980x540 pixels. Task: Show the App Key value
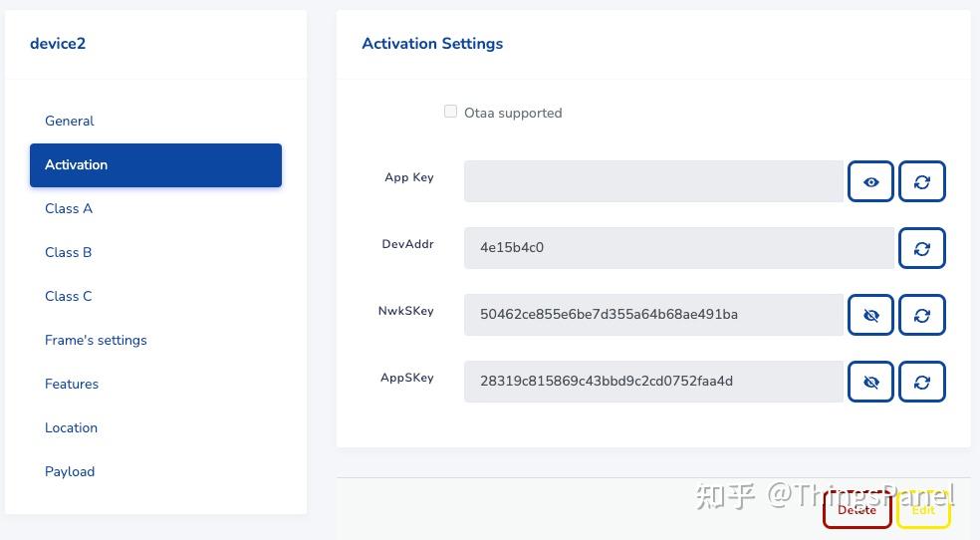[870, 182]
